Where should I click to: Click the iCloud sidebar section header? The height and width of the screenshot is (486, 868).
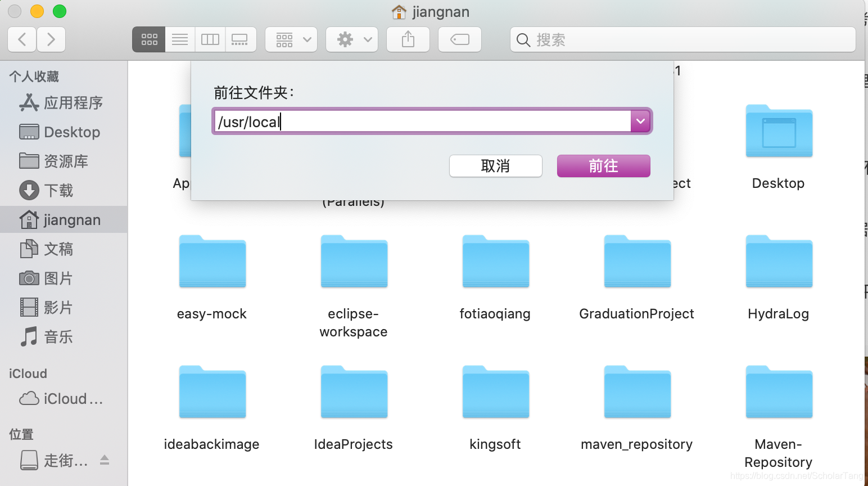pyautogui.click(x=28, y=373)
